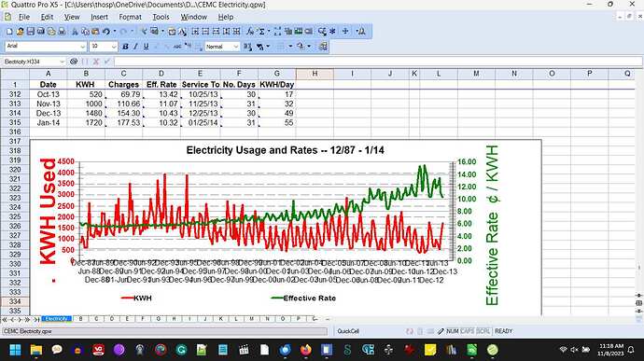The image size is (644, 361).
Task: Open the Format menu
Action: click(x=130, y=17)
